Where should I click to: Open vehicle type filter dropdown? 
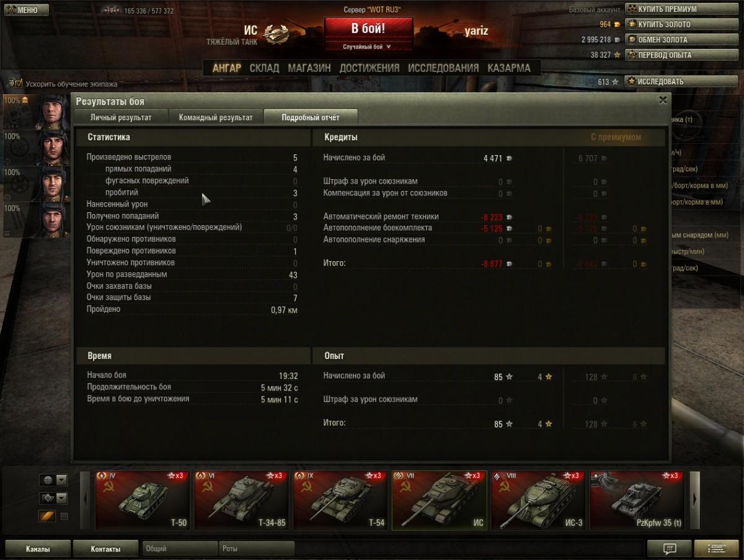pos(53,498)
